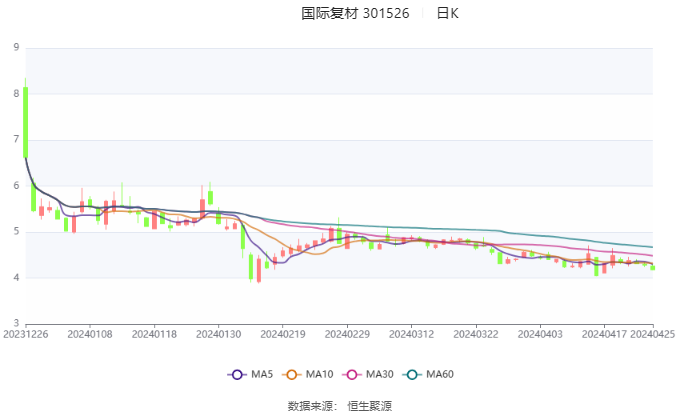The height and width of the screenshot is (413, 680).
Task: Click the x-axis date 20240312
Action: pyautogui.click(x=412, y=334)
